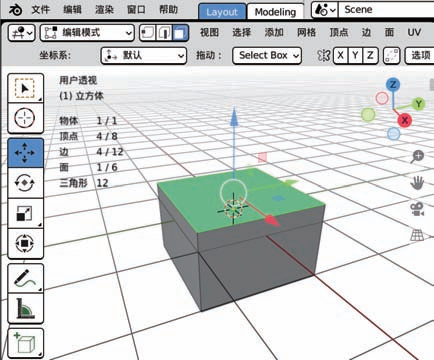
Task: Select the Transform tool
Action: pyautogui.click(x=25, y=244)
